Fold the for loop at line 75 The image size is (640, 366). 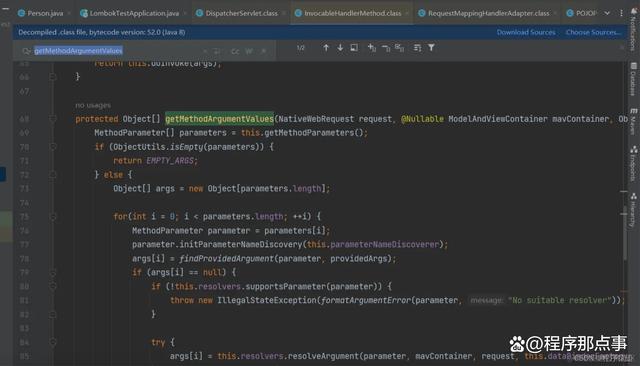[53, 217]
